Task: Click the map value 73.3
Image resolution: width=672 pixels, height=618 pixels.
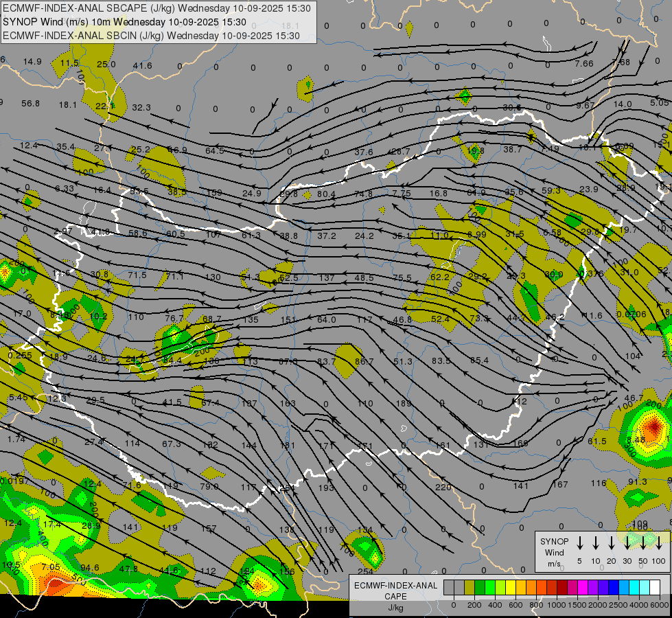Action: pyautogui.click(x=479, y=318)
